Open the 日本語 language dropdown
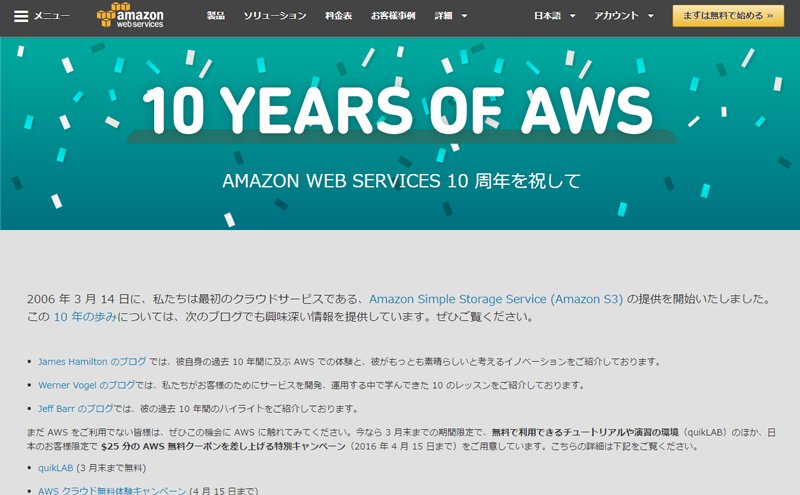The width and height of the screenshot is (800, 495). (x=555, y=16)
